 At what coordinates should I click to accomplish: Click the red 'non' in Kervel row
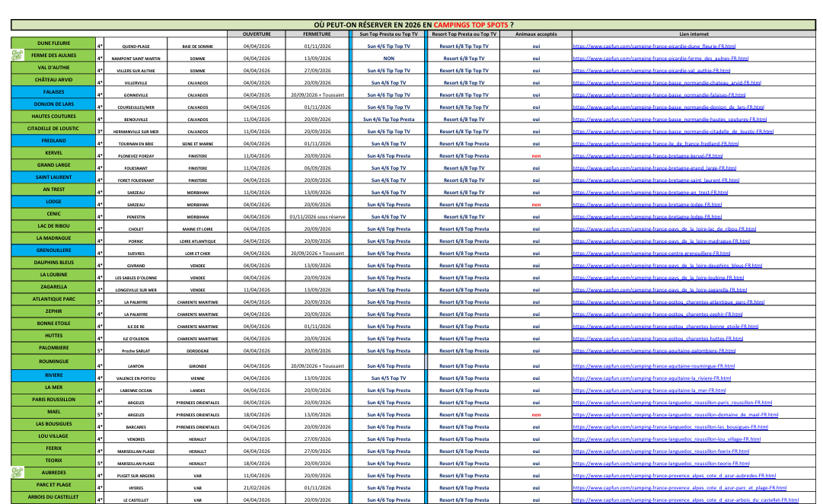pyautogui.click(x=536, y=156)
